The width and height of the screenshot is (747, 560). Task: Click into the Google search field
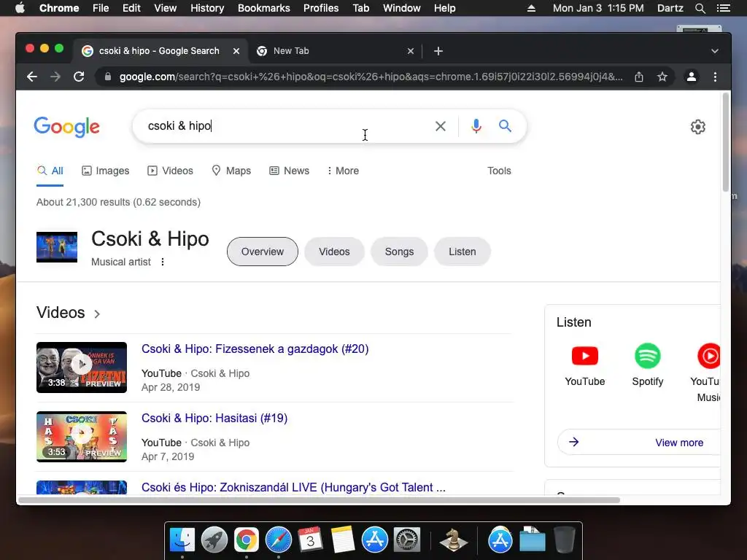[286, 126]
